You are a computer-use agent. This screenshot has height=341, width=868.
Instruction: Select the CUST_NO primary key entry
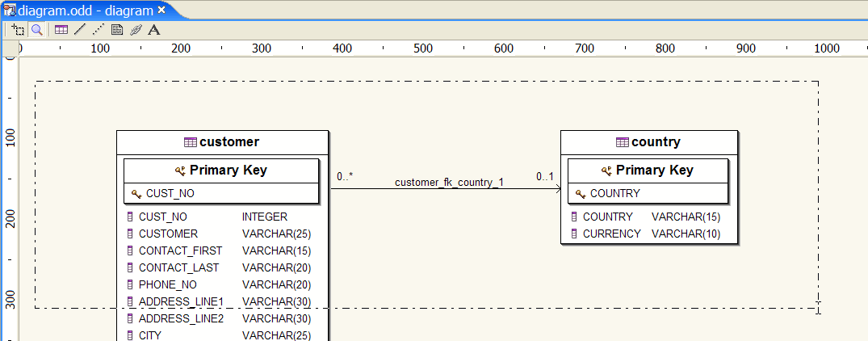(170, 194)
